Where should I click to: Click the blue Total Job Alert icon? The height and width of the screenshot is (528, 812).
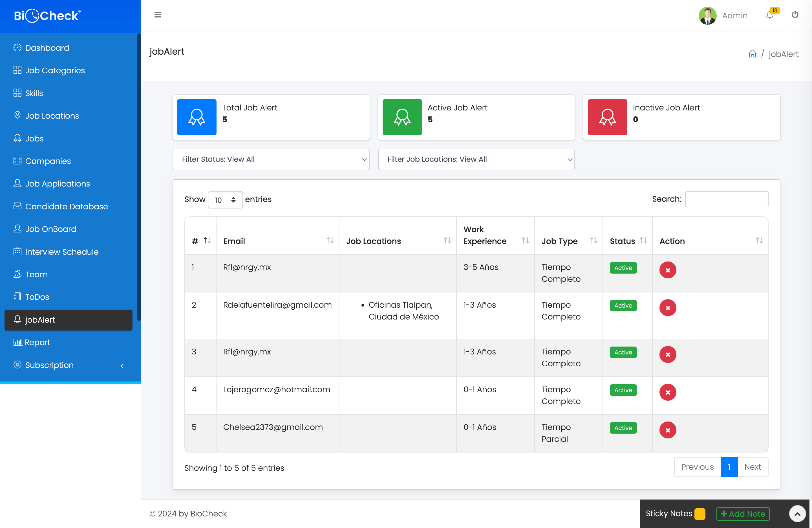point(197,117)
